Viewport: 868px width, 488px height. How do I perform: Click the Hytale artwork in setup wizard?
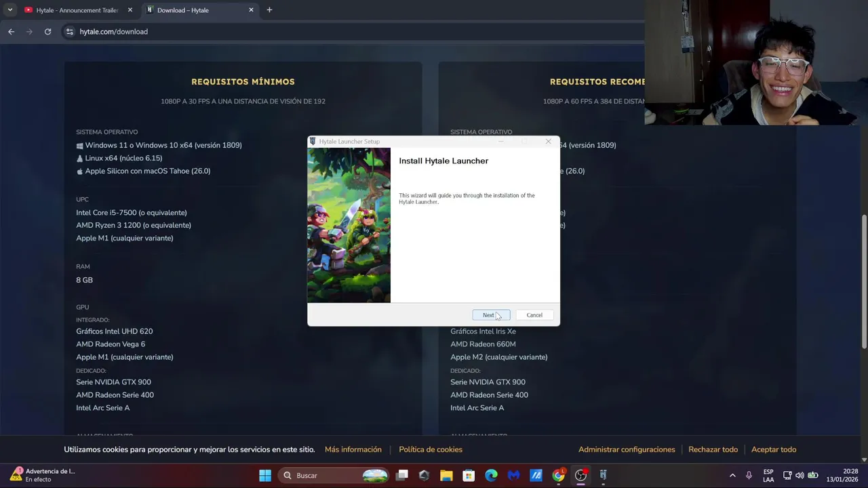pos(349,225)
